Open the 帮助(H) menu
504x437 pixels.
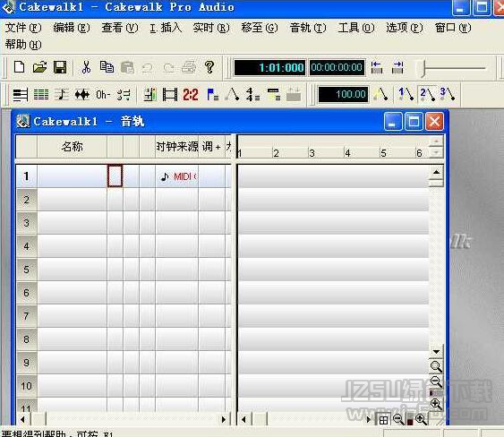23,45
